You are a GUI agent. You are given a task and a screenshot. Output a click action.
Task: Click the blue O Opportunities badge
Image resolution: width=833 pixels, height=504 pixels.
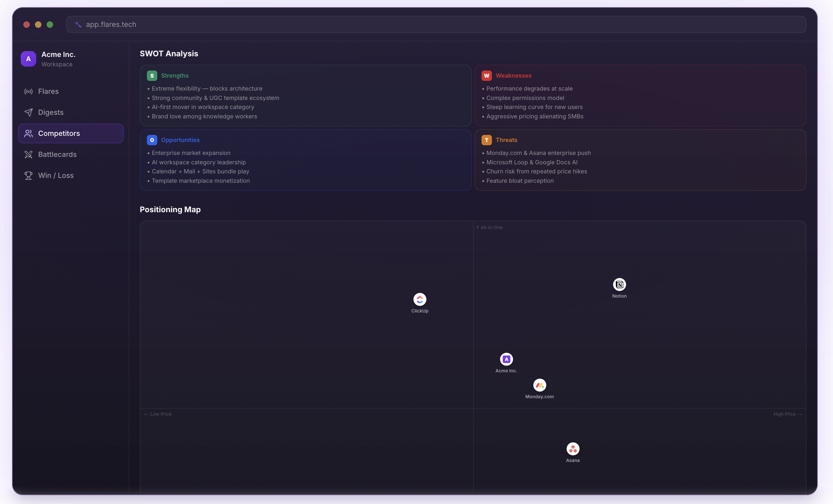[x=152, y=140]
